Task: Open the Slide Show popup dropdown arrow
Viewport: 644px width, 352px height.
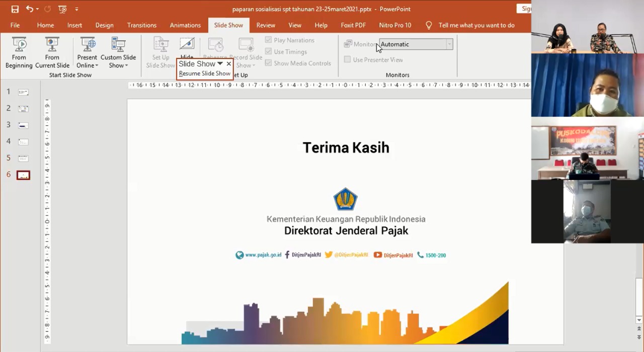Action: 220,64
